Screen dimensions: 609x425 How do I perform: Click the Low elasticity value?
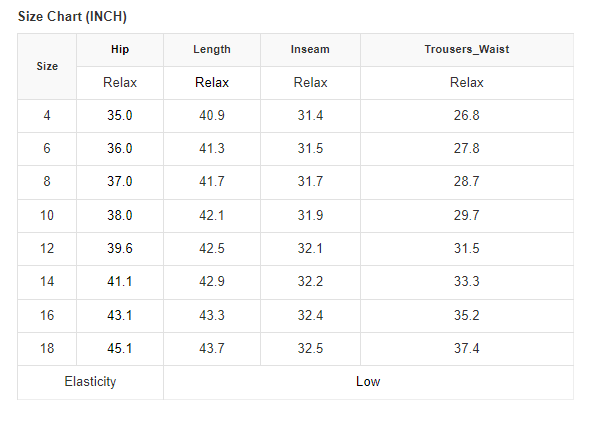[x=368, y=381]
